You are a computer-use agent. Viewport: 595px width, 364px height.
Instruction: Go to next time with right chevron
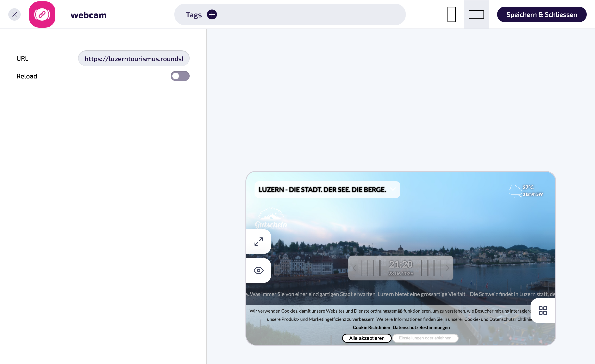click(x=447, y=268)
